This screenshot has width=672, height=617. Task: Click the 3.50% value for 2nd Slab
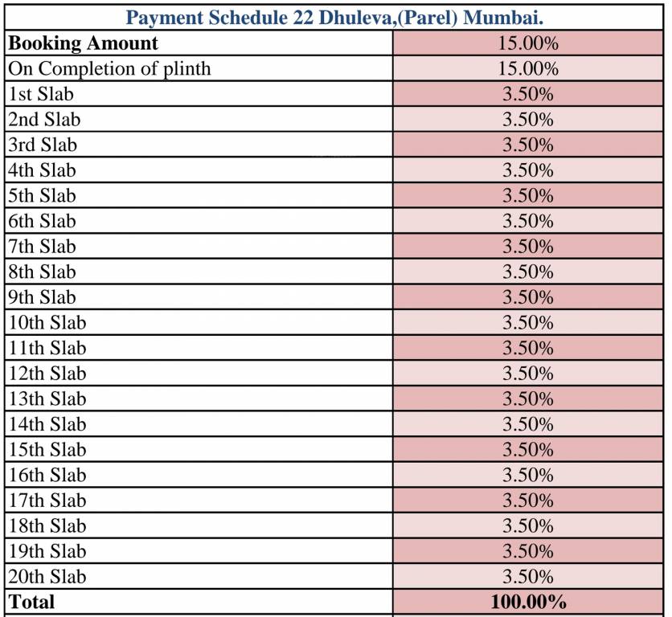[528, 120]
